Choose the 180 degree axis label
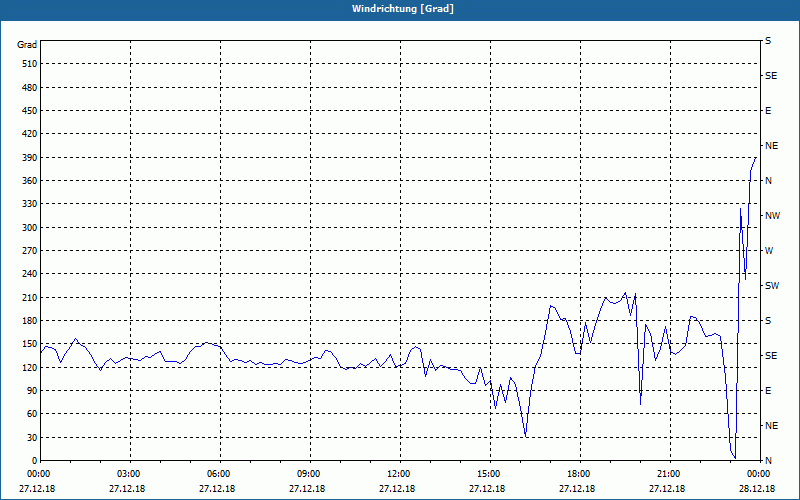This screenshot has height=500, width=800. [29, 321]
